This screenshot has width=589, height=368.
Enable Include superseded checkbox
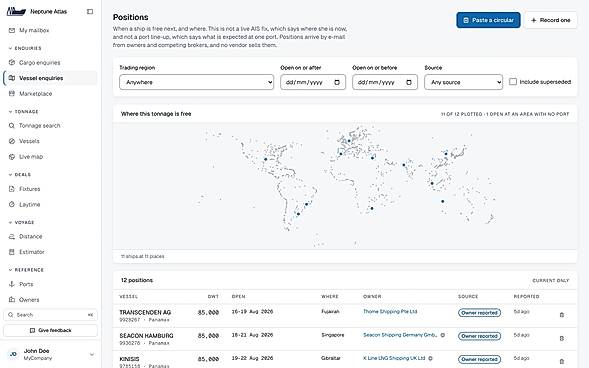coord(513,81)
